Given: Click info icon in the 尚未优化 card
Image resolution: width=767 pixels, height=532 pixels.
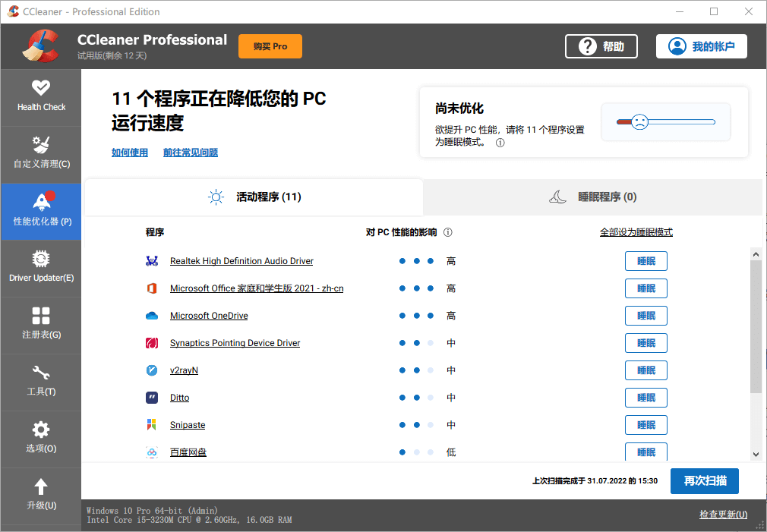Looking at the screenshot, I should coord(500,143).
